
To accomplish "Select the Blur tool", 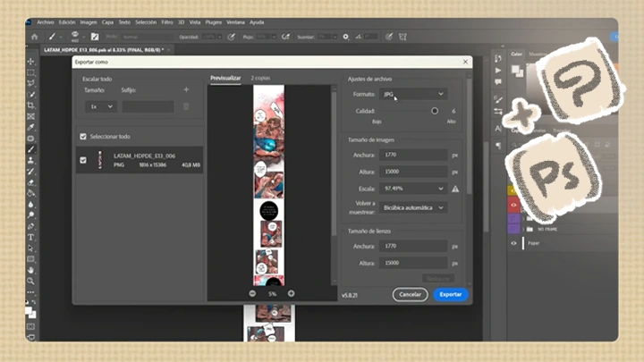I will 30,205.
